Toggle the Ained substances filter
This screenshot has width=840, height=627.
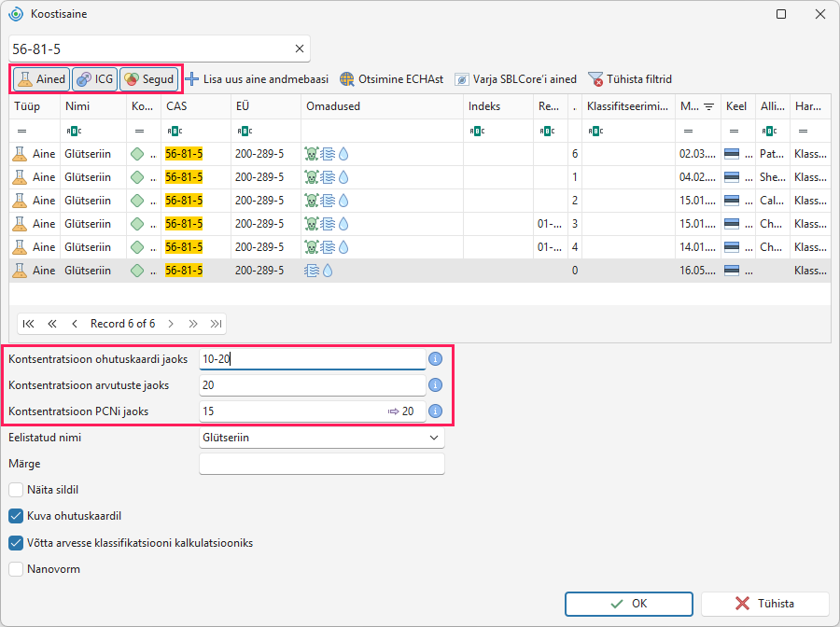[x=41, y=79]
